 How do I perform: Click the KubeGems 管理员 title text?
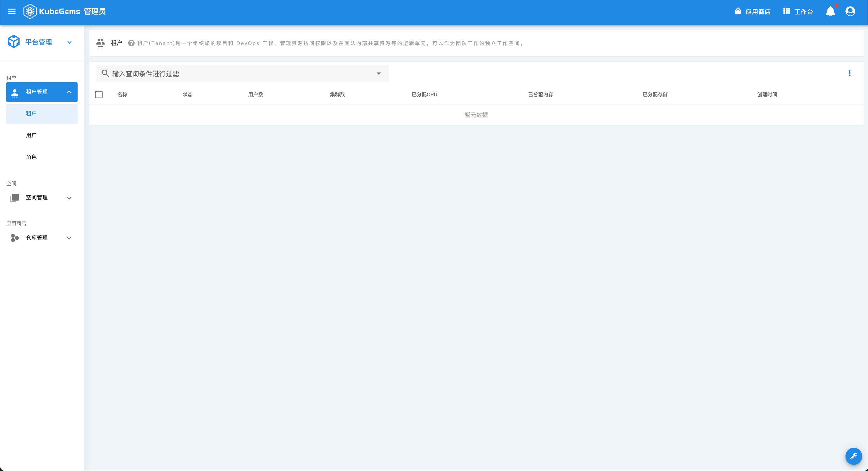(72, 11)
